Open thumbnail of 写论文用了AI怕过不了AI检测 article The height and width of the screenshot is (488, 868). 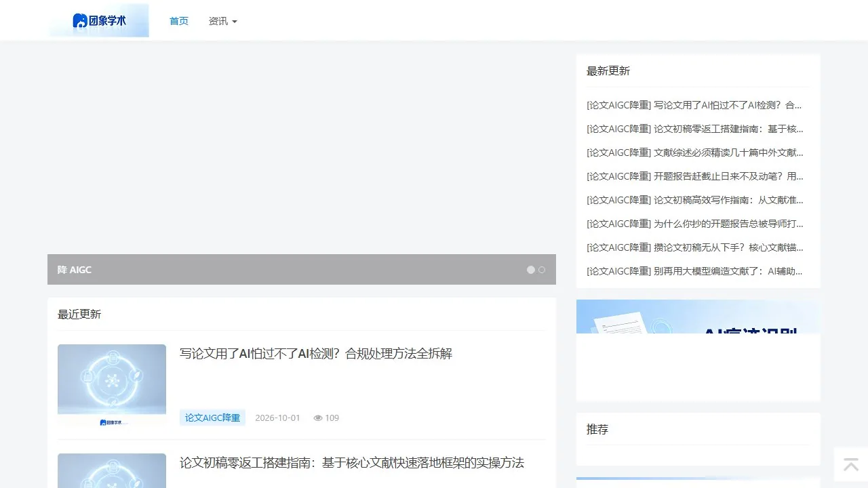click(112, 385)
